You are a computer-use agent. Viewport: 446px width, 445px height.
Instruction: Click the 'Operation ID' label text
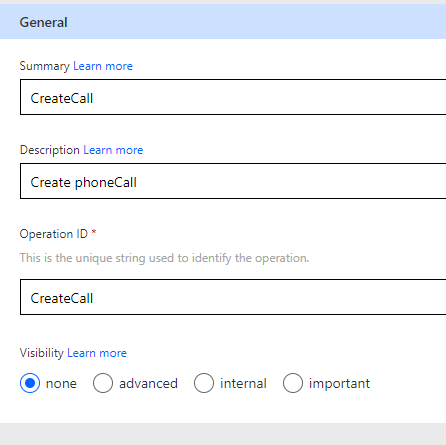tap(54, 234)
